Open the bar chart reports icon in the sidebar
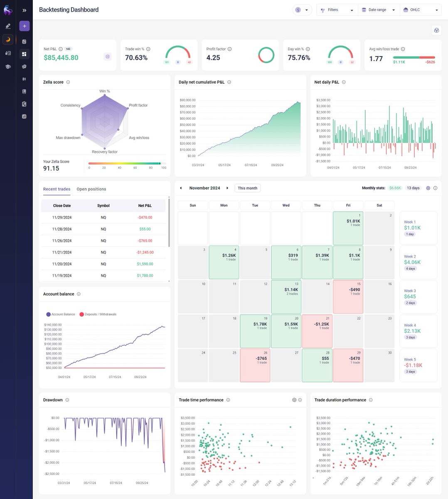This screenshot has width=448, height=499. click(x=24, y=116)
